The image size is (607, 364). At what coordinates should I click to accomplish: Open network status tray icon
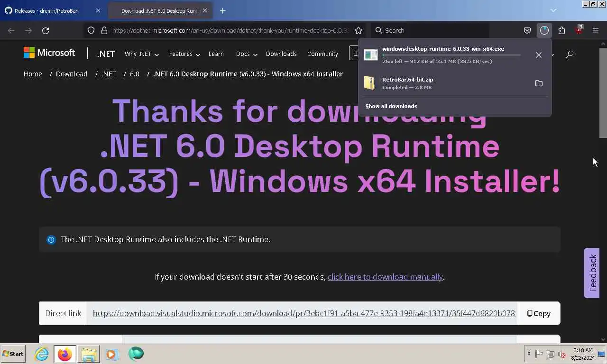(551, 354)
